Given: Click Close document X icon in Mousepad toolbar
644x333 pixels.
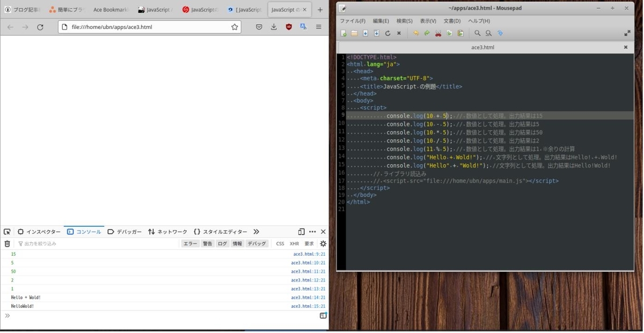Looking at the screenshot, I should [399, 33].
